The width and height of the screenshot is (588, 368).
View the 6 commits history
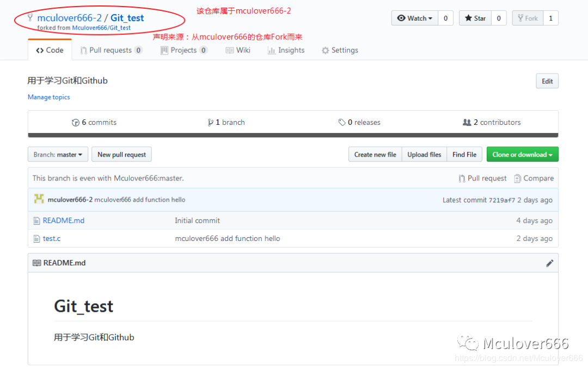(x=94, y=122)
